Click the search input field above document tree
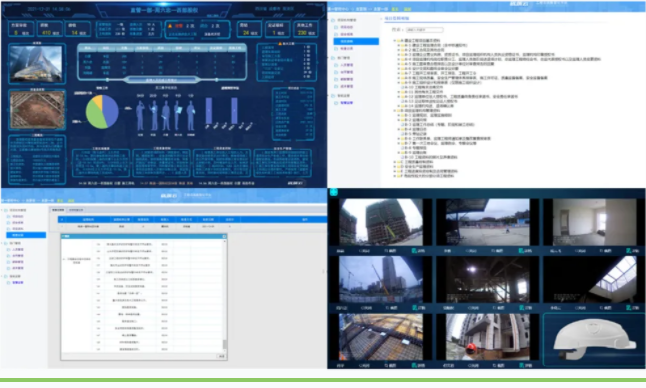646x388 pixels. click(x=424, y=30)
